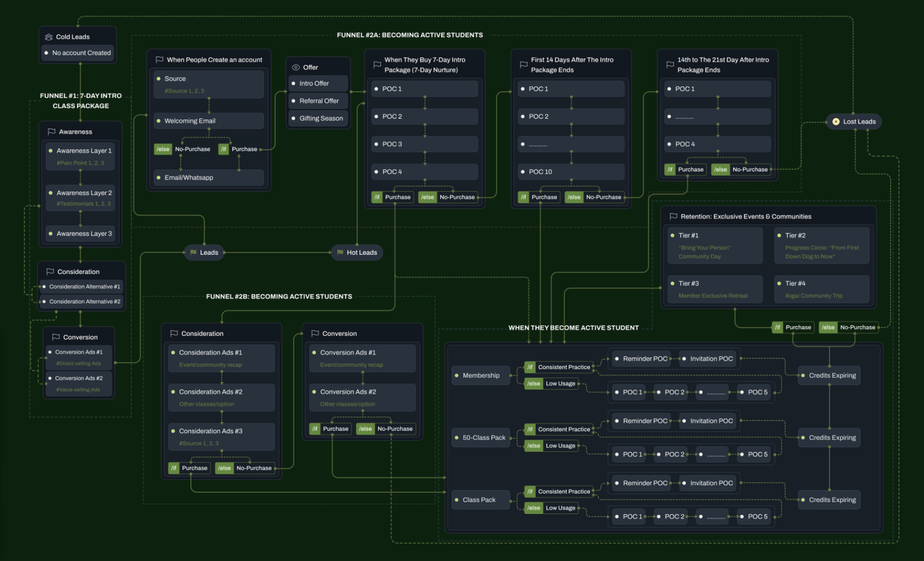The height and width of the screenshot is (561, 924).
Task: Select Tier #3 Member Exclusive Retreat card
Action: point(716,289)
